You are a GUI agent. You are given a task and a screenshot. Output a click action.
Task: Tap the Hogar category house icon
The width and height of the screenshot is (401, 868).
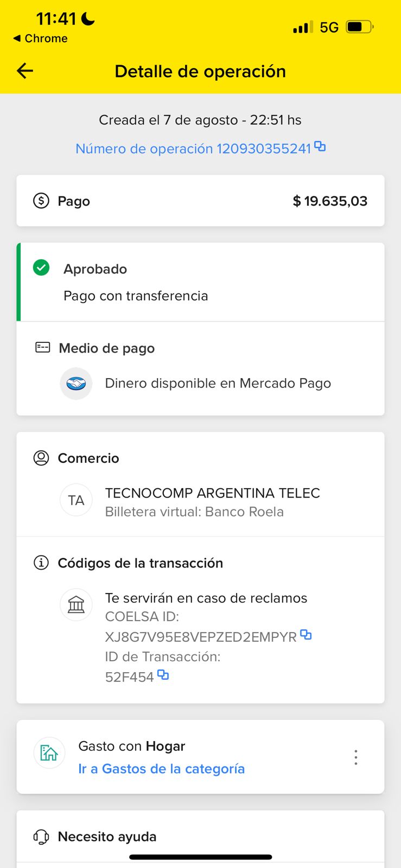[49, 752]
